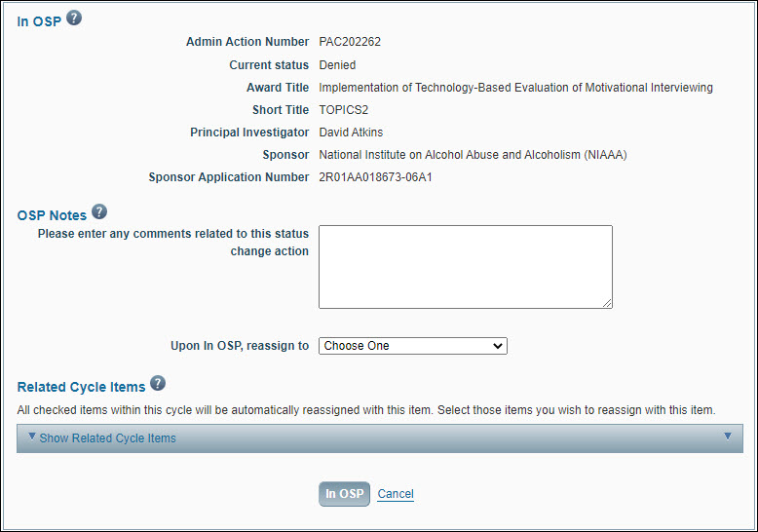Screen dimensions: 758x532
Task: Submit with the In OSP button
Action: (x=344, y=494)
